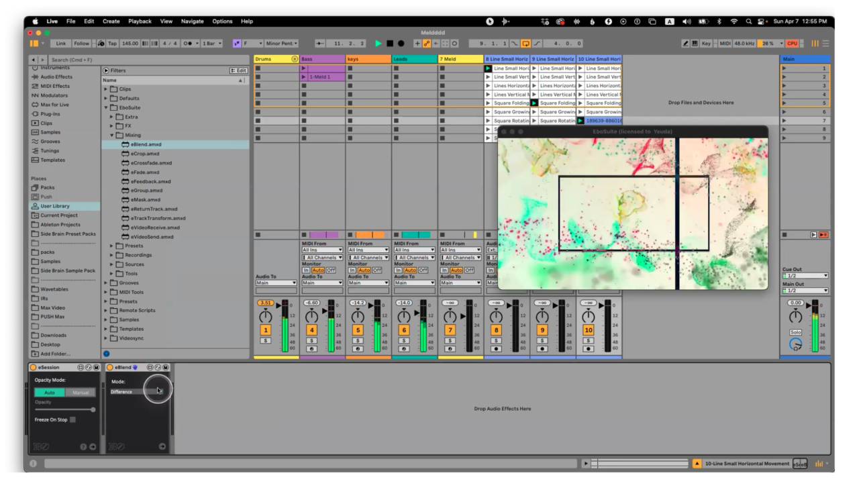Viewport: 859px width, 504px height.
Task: Click the Follow transport button
Action: coord(81,43)
